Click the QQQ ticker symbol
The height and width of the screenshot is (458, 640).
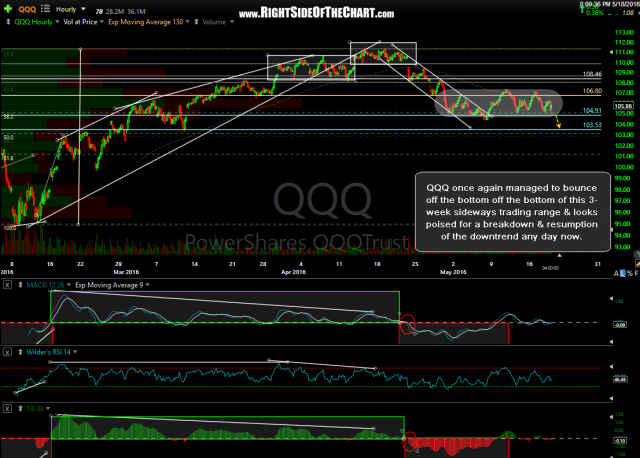[x=27, y=9]
